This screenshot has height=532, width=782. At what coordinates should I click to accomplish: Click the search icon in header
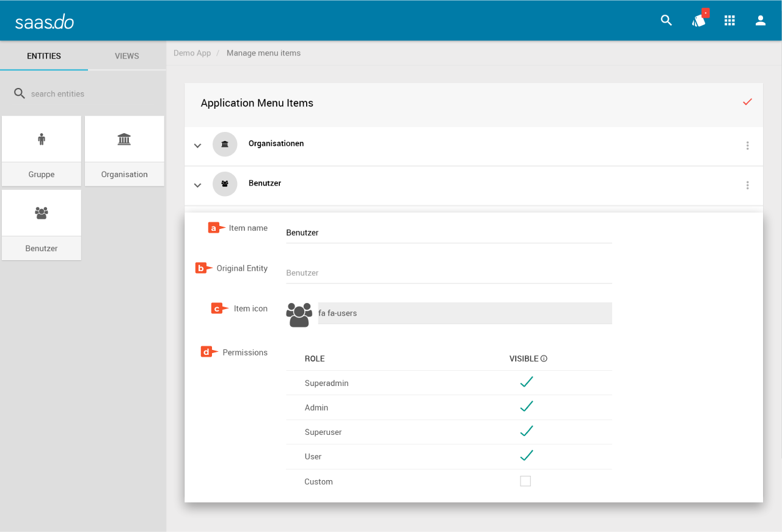[666, 21]
